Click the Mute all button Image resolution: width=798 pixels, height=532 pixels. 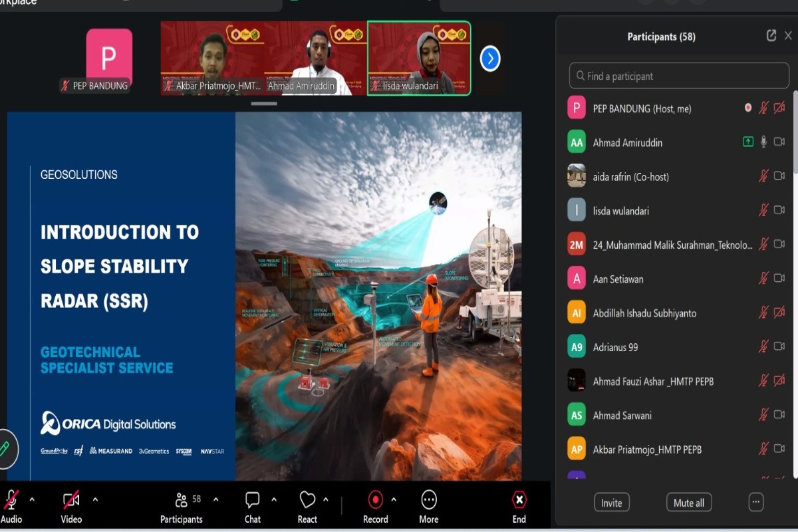[689, 503]
